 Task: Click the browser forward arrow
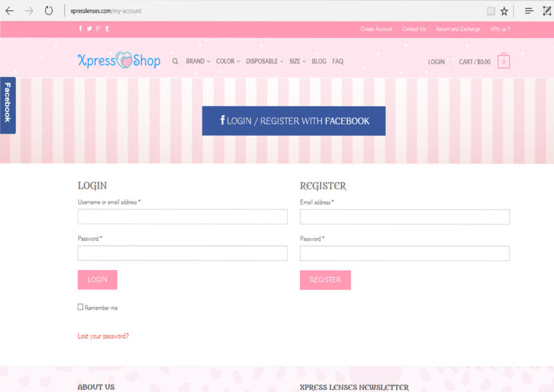(29, 11)
